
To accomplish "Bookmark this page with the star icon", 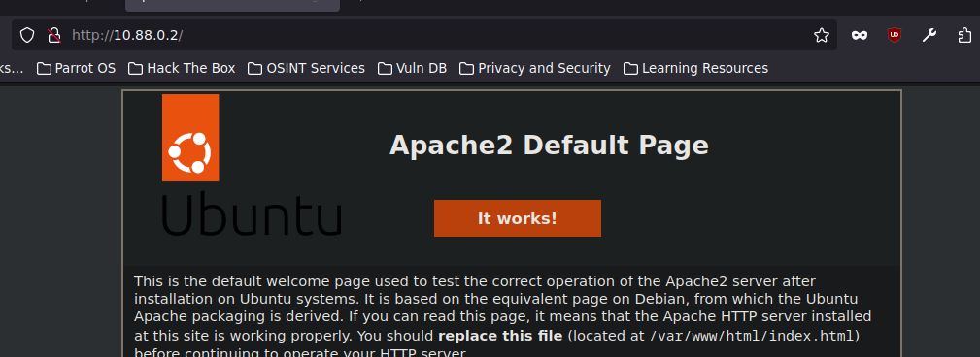I will coord(822,35).
